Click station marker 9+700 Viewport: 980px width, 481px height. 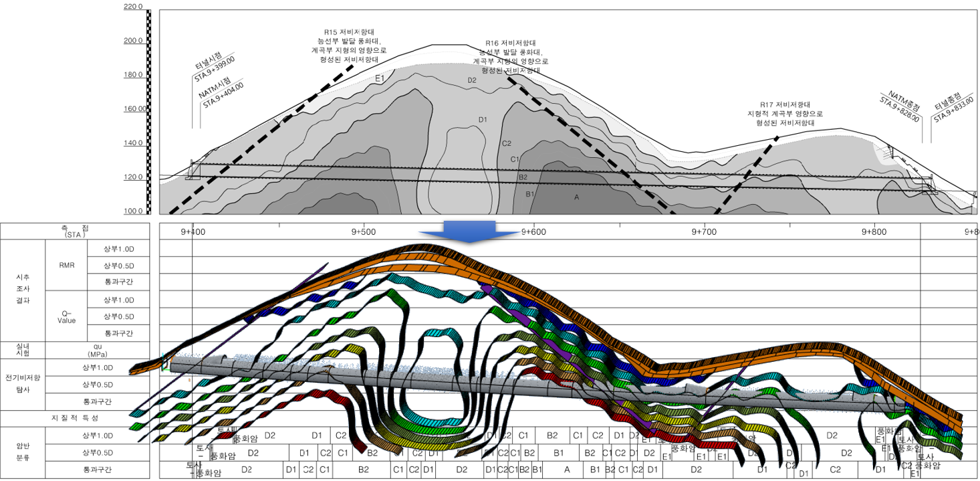click(x=701, y=231)
